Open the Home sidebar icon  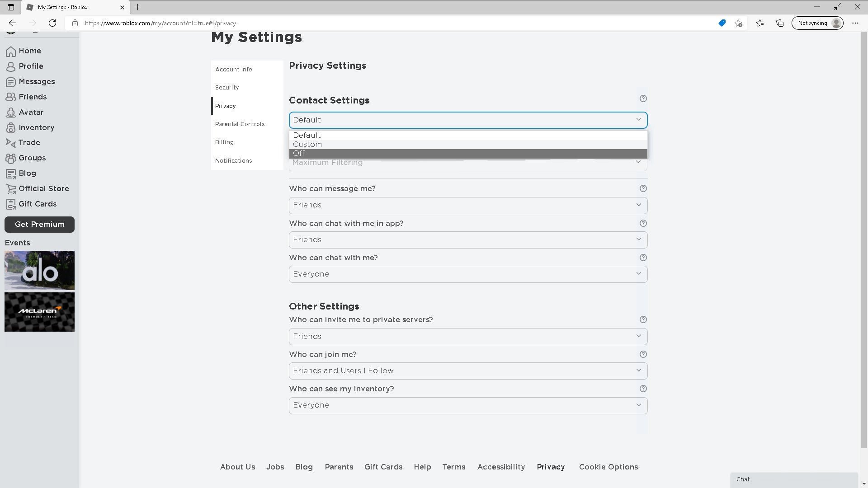click(11, 52)
